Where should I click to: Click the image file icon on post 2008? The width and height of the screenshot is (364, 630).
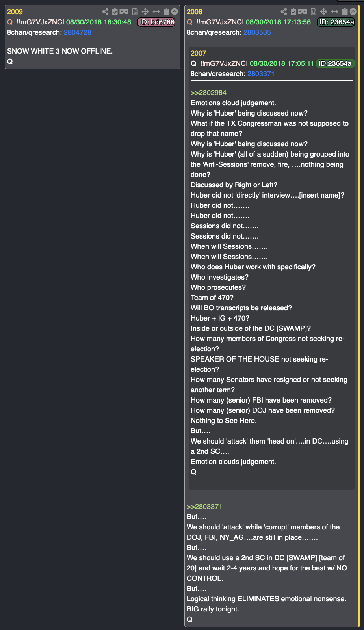click(x=313, y=12)
